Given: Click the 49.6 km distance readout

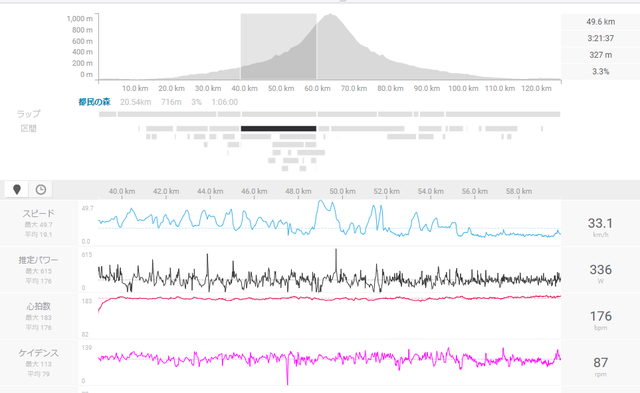Looking at the screenshot, I should pyautogui.click(x=600, y=22).
